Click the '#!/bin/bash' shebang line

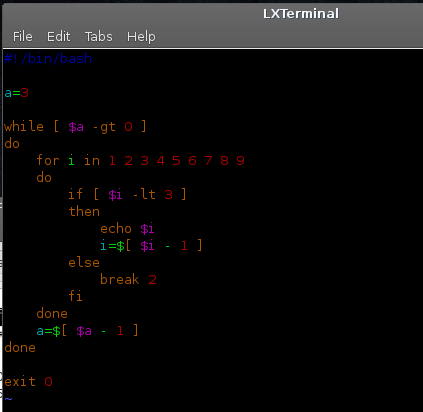48,59
